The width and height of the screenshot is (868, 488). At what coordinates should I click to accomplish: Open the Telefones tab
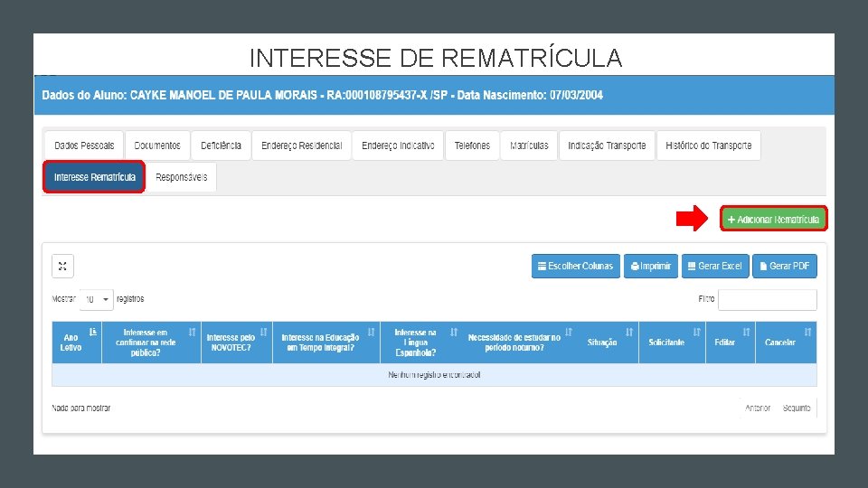click(472, 145)
